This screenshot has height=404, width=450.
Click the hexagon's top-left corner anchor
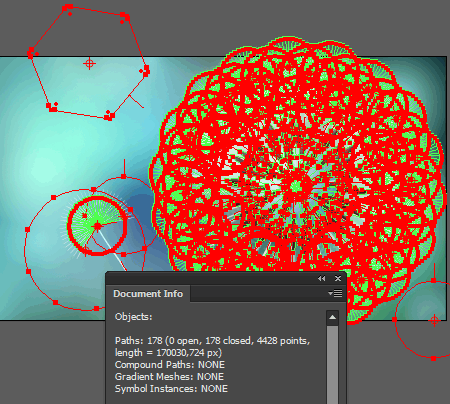(68, 7)
